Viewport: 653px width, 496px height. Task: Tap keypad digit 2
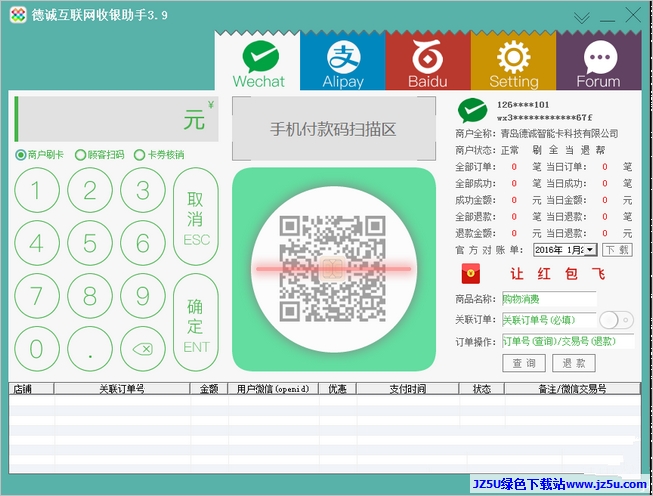click(x=90, y=190)
